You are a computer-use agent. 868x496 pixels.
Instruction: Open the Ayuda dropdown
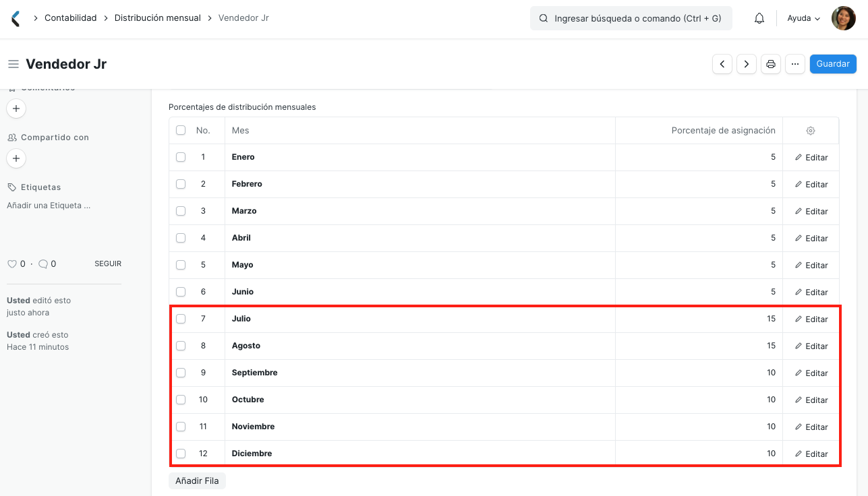pos(804,18)
